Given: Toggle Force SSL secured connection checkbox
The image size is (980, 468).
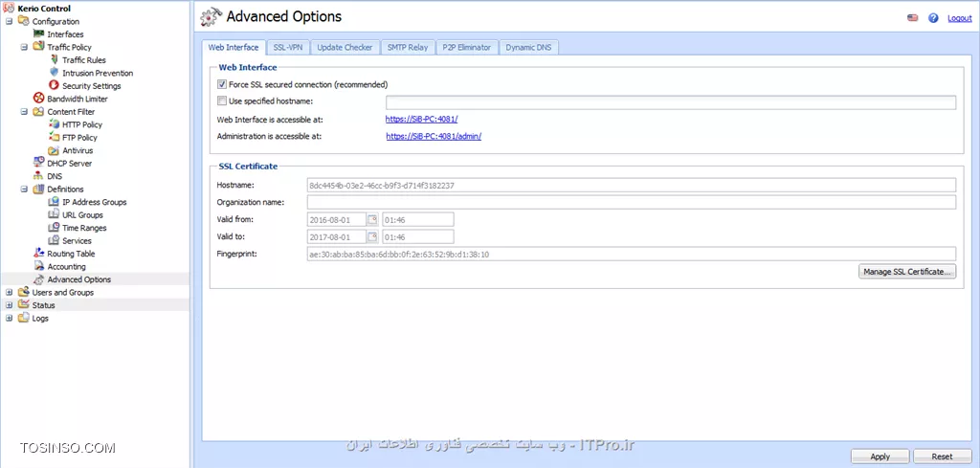Looking at the screenshot, I should (x=221, y=84).
